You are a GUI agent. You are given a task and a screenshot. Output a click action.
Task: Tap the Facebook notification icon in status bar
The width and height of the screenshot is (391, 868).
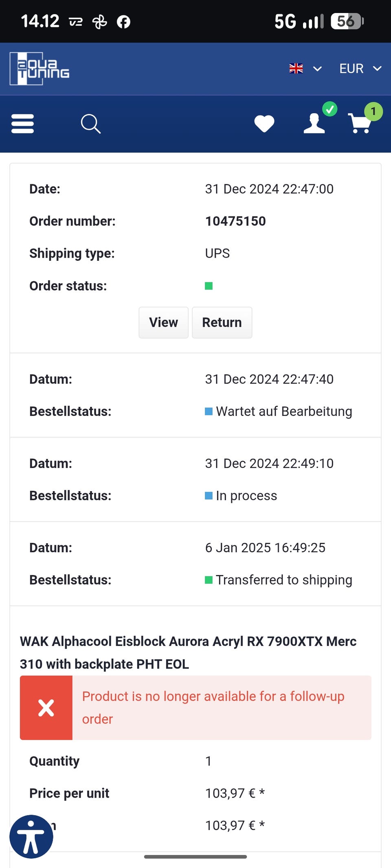tap(123, 22)
